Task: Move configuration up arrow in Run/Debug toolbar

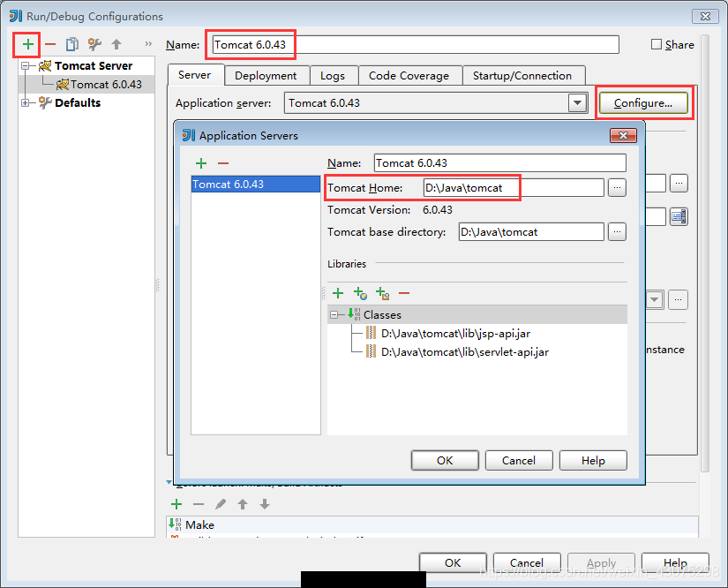Action: pos(116,45)
